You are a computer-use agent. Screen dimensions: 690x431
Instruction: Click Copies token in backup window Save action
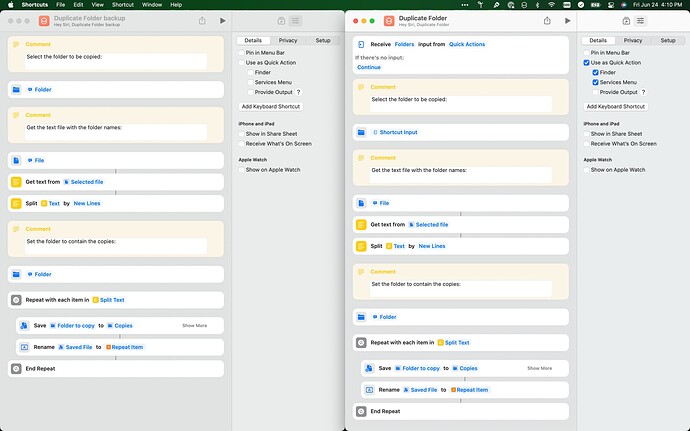point(120,325)
